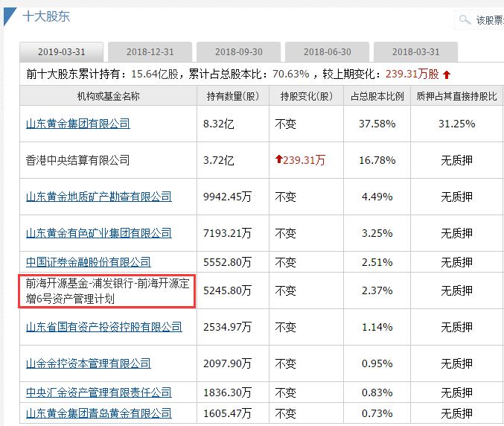Switch to the 2018-06-30 tab
This screenshot has height=426, width=504.
(328, 52)
